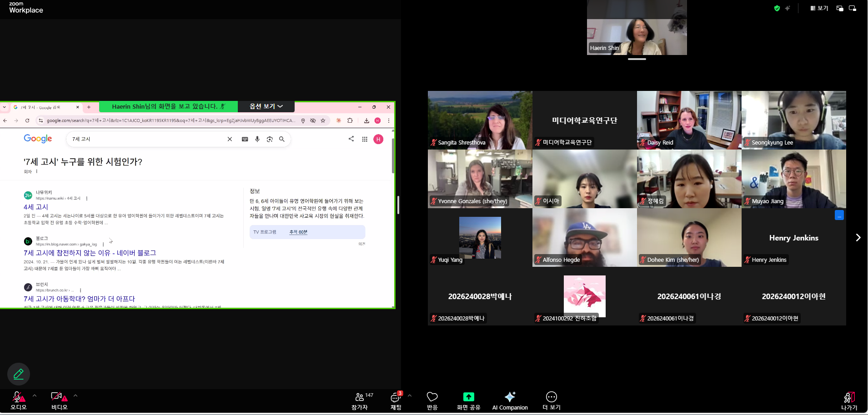Screen dimensions: 868x415
Task: Open the View layout menu
Action: pyautogui.click(x=819, y=8)
